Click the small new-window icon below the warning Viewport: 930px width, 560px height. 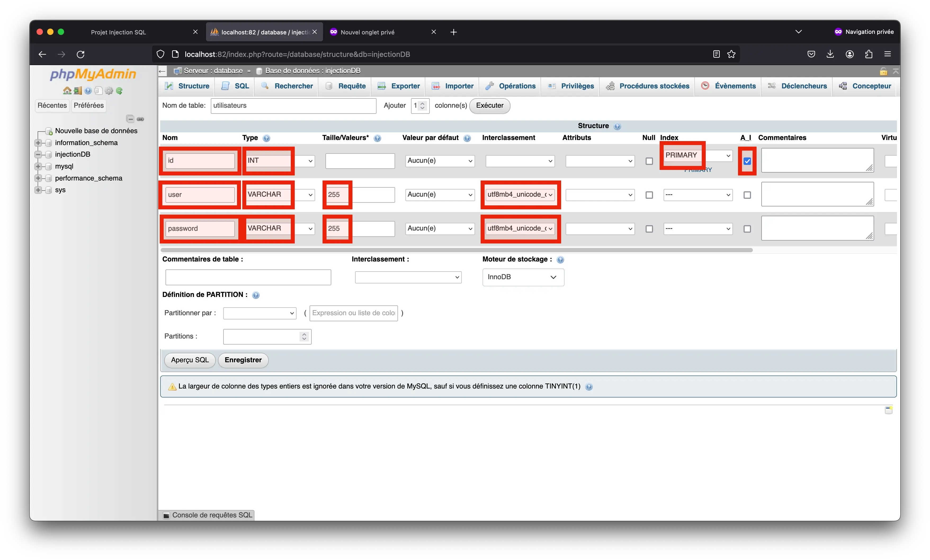pyautogui.click(x=889, y=410)
